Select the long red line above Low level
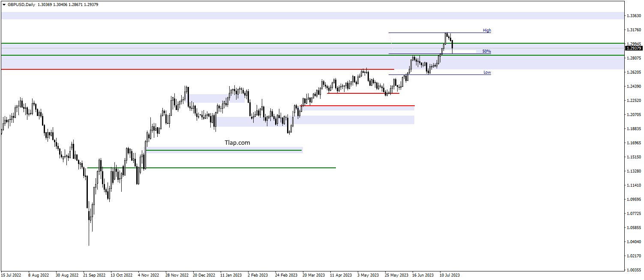Viewport: 644px width, 280px height. [x=198, y=69]
